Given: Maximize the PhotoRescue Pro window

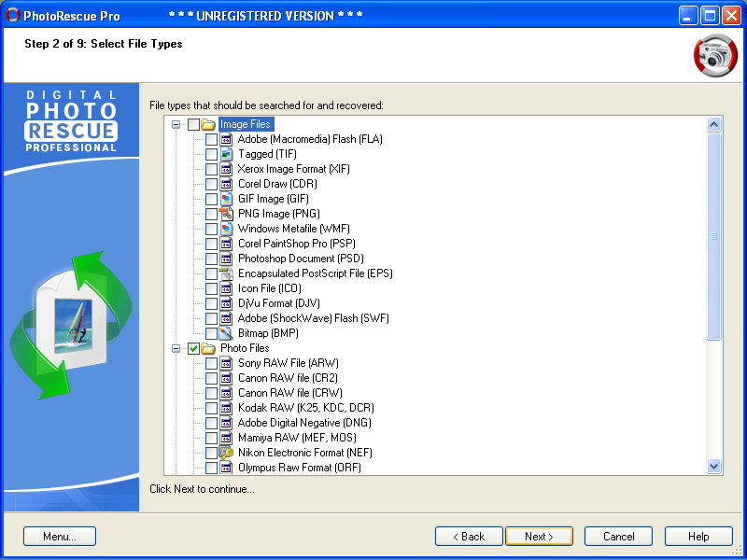Looking at the screenshot, I should point(710,16).
